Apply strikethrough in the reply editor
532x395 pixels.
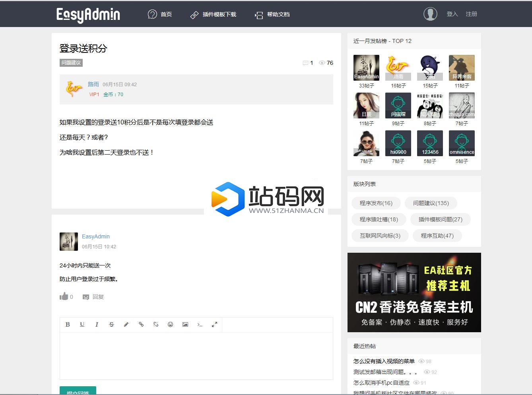click(x=111, y=324)
